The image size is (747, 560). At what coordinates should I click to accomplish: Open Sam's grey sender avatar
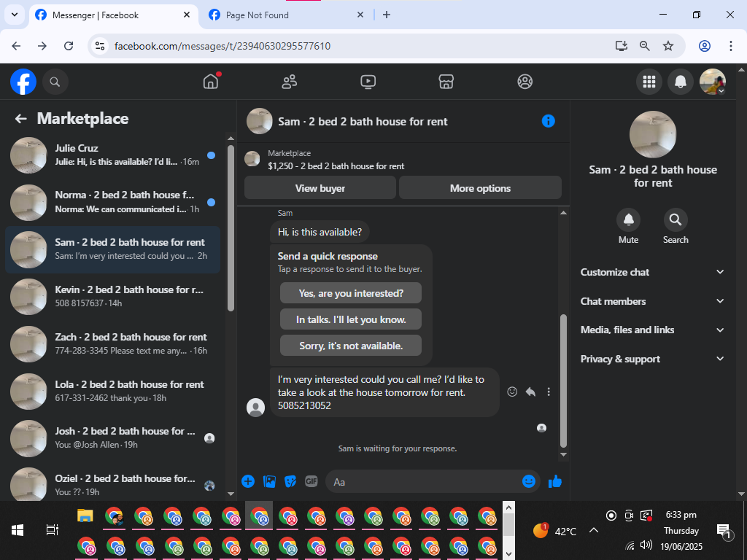(x=255, y=407)
